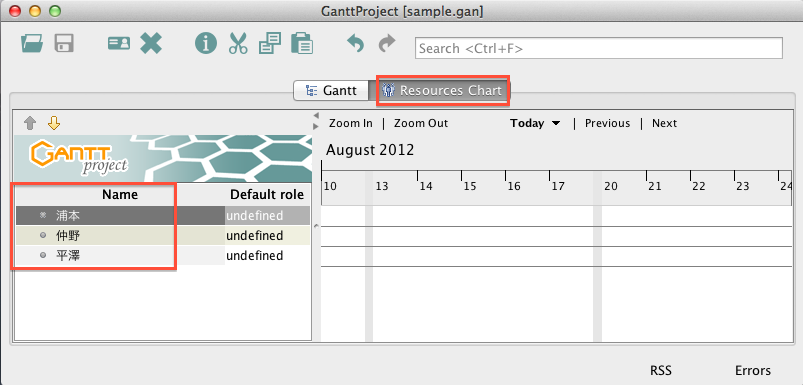Click the Name column header
Viewport: 803px width, 385px height.
click(x=120, y=195)
